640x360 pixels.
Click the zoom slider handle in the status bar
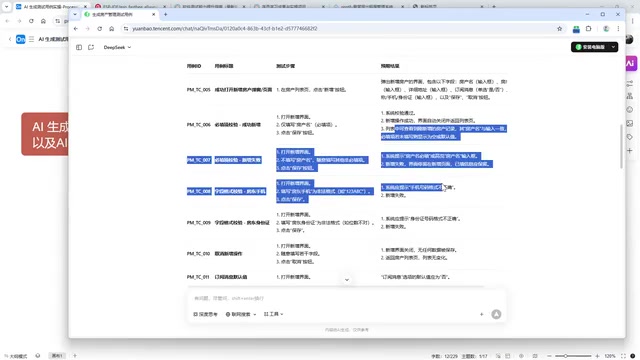click(565, 356)
